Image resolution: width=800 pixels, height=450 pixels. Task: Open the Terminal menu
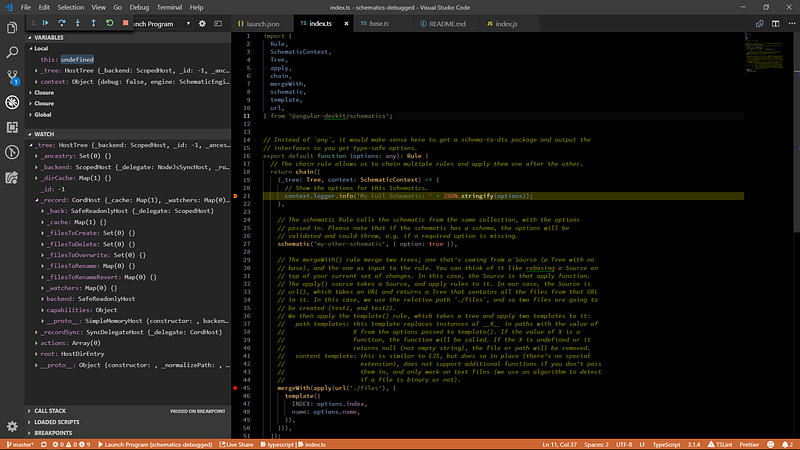[169, 7]
